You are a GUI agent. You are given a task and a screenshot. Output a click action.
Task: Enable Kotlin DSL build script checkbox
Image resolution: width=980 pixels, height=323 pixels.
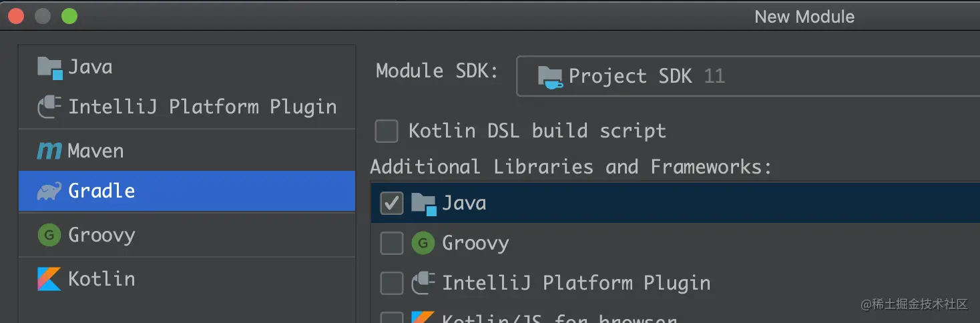click(387, 131)
